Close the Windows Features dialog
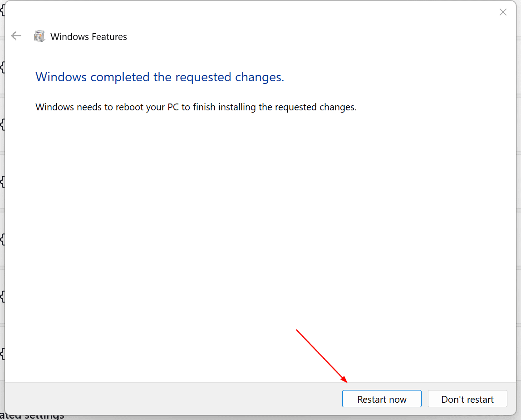Screen dimensions: 521x420 [x=503, y=12]
